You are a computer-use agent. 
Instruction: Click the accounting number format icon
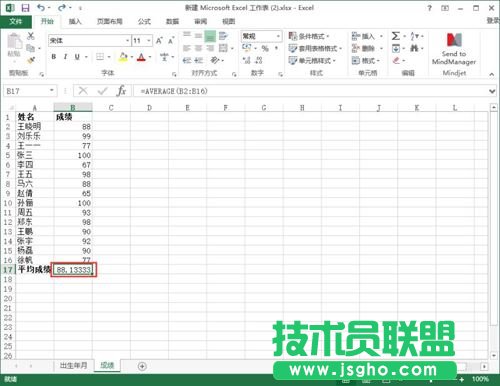tap(247, 48)
